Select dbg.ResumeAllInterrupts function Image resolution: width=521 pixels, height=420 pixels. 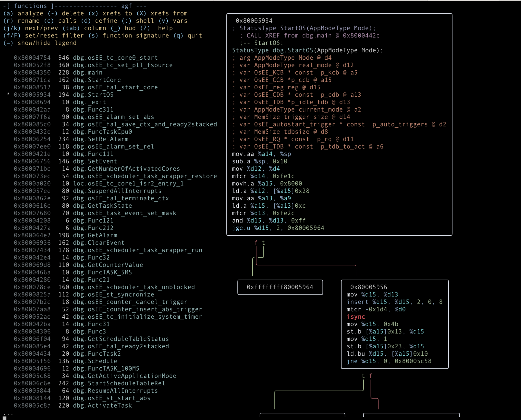pos(86,391)
